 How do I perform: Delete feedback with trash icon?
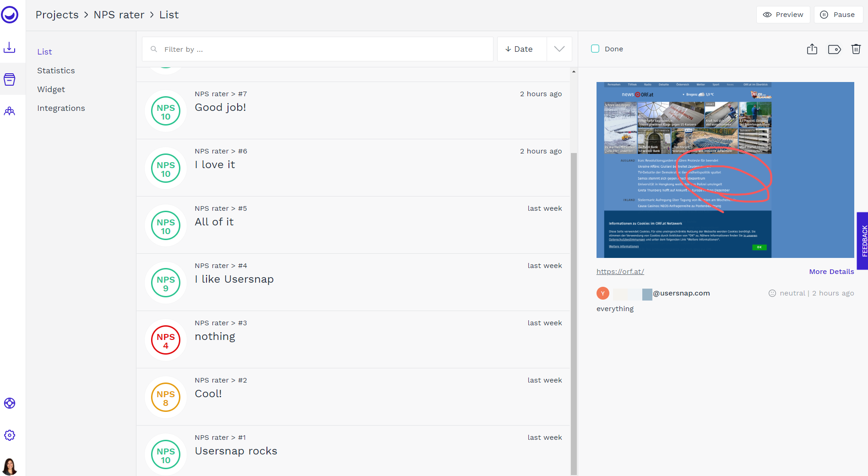856,49
